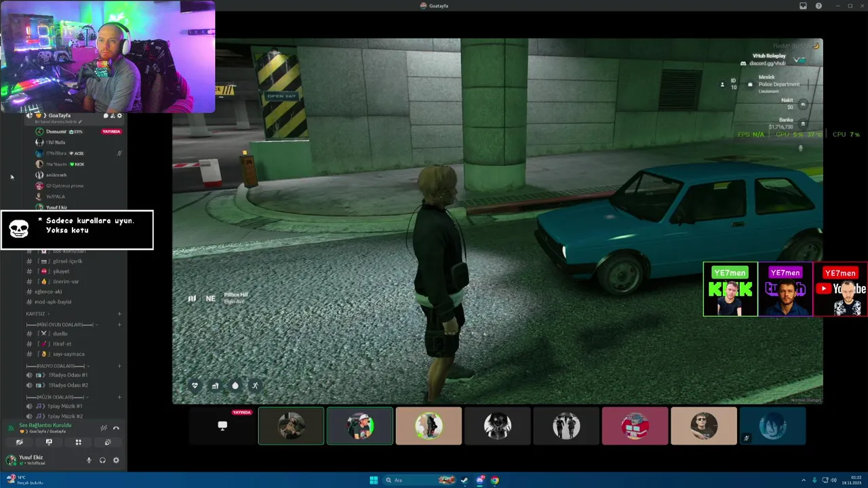Open Steam from the taskbar

point(465,481)
